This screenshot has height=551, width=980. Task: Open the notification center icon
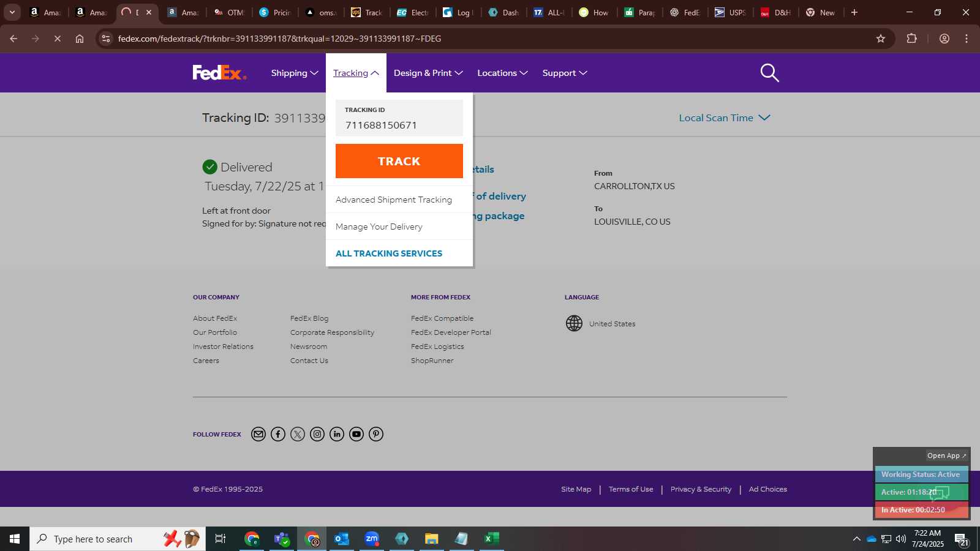[962, 539]
